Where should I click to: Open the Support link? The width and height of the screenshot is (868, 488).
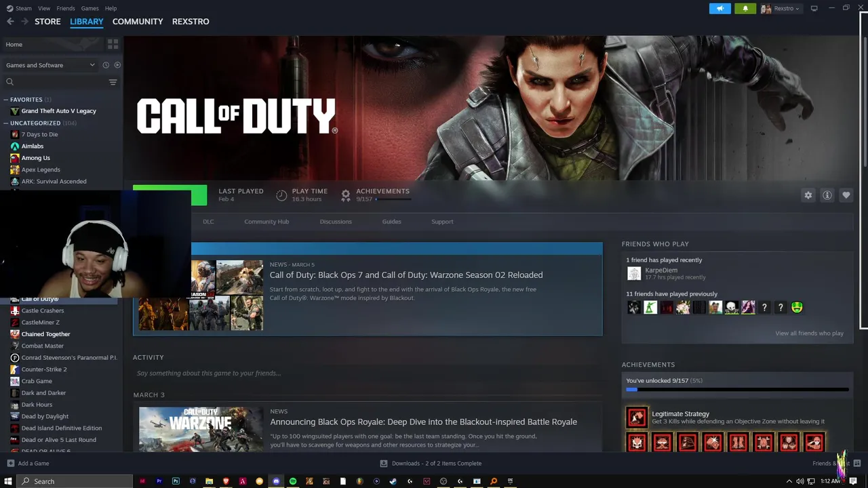click(x=442, y=222)
